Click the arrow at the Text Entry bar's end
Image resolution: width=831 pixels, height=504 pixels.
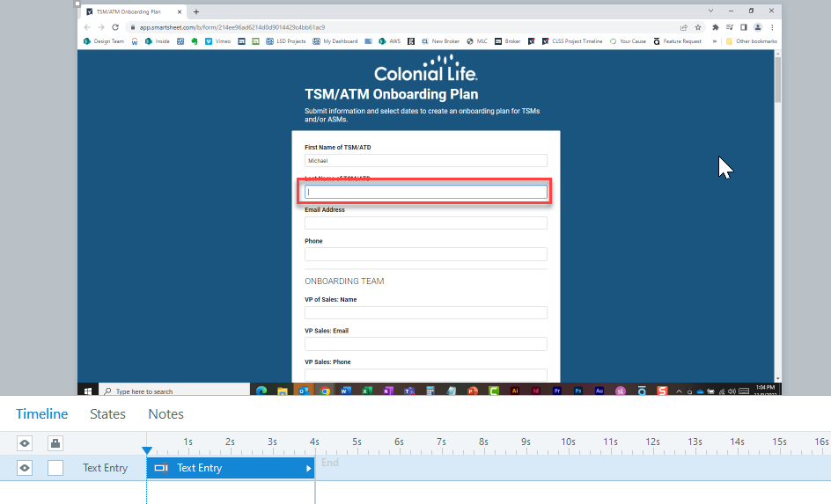pyautogui.click(x=308, y=468)
